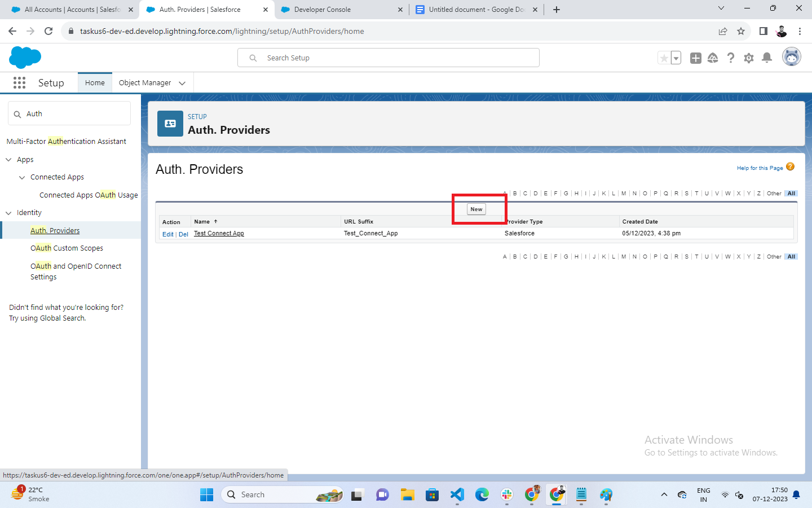Open Visual Studio Code from taskbar
This screenshot has width=812, height=508.
[457, 495]
